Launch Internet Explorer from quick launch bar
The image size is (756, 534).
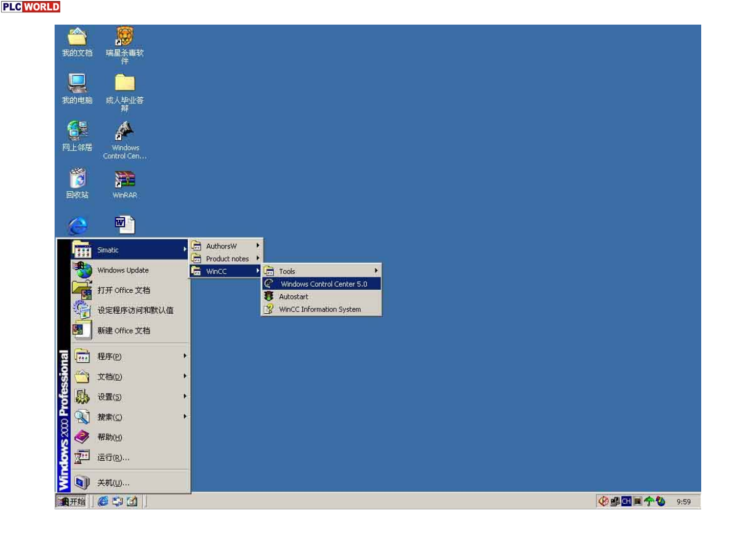point(103,501)
